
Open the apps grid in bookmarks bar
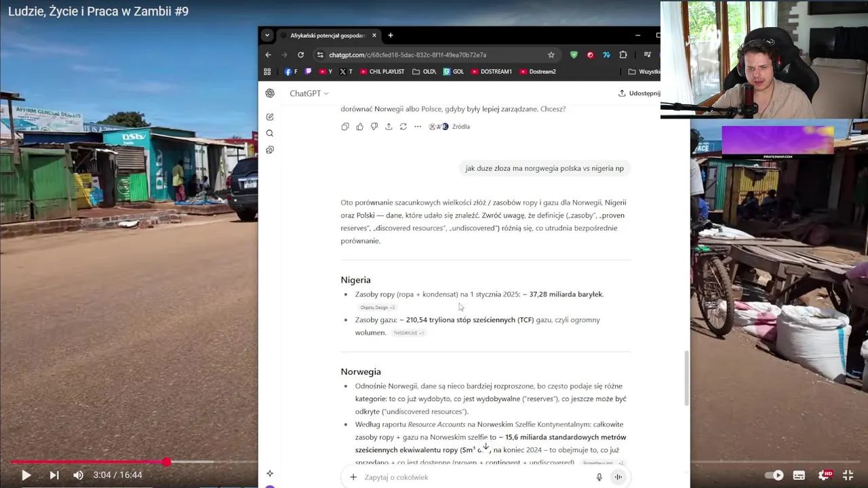click(x=267, y=72)
